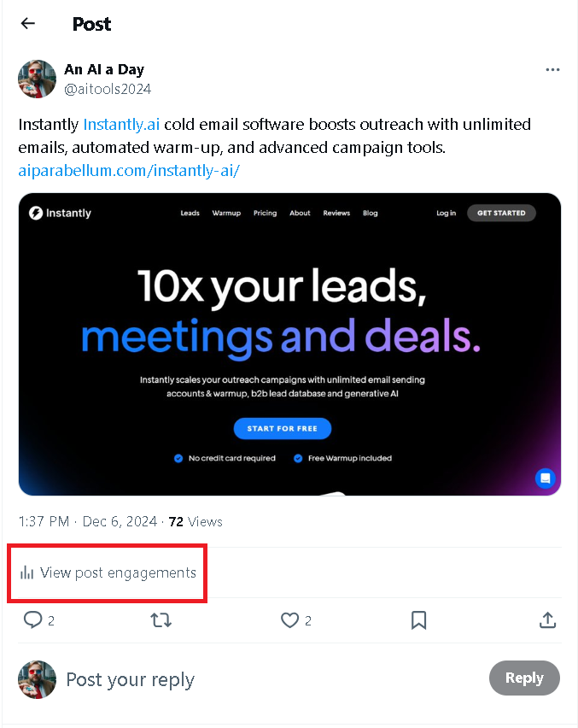578x728 pixels.
Task: Click the START FOR FREE button
Action: click(x=283, y=428)
